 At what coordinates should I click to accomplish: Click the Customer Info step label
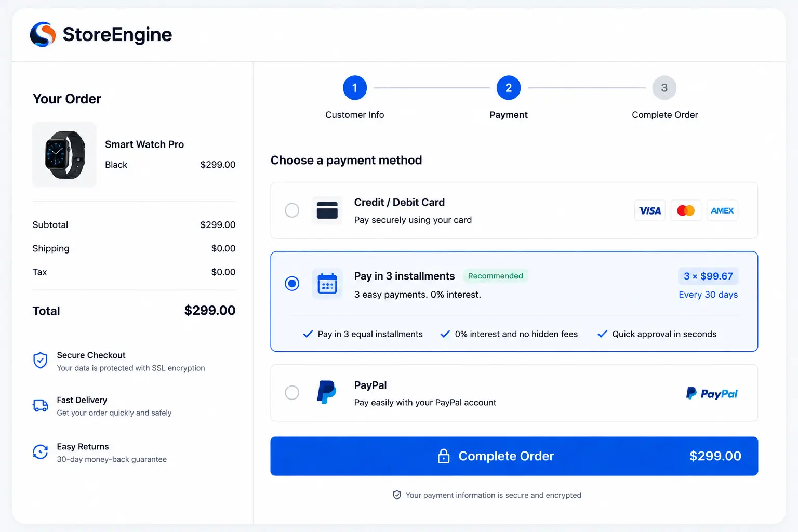[355, 115]
